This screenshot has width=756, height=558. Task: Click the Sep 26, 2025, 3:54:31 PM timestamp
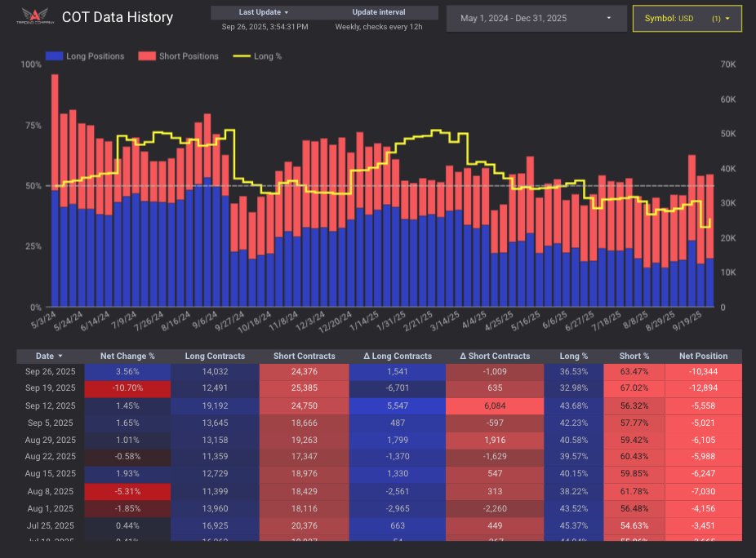pyautogui.click(x=265, y=27)
